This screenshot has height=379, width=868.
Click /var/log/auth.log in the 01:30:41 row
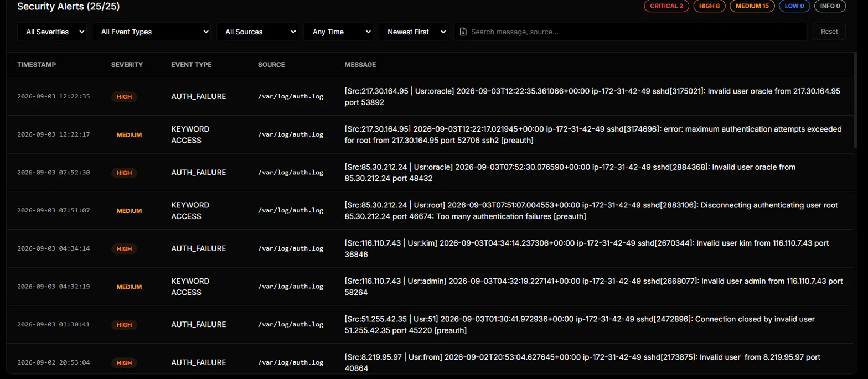291,325
